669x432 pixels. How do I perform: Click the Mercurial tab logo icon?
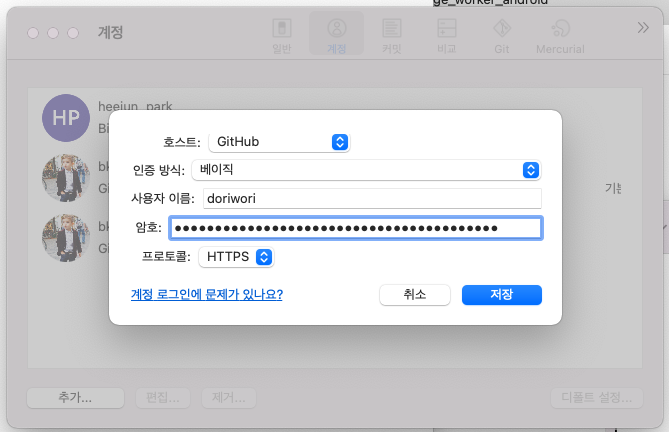tap(560, 28)
